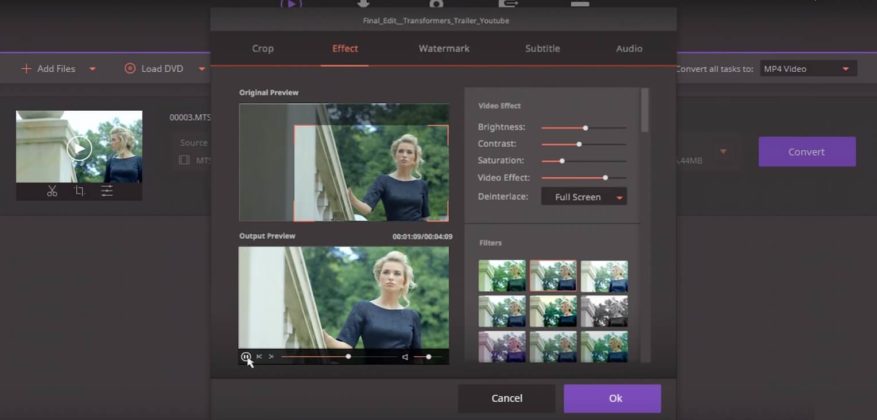Viewport: 877px width, 420px height.
Task: Expand the orange target format arrow near Convert
Action: point(723,152)
